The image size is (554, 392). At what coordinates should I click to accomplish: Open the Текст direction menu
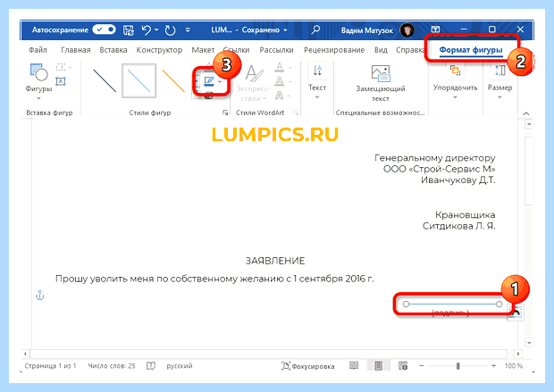pyautogui.click(x=317, y=81)
